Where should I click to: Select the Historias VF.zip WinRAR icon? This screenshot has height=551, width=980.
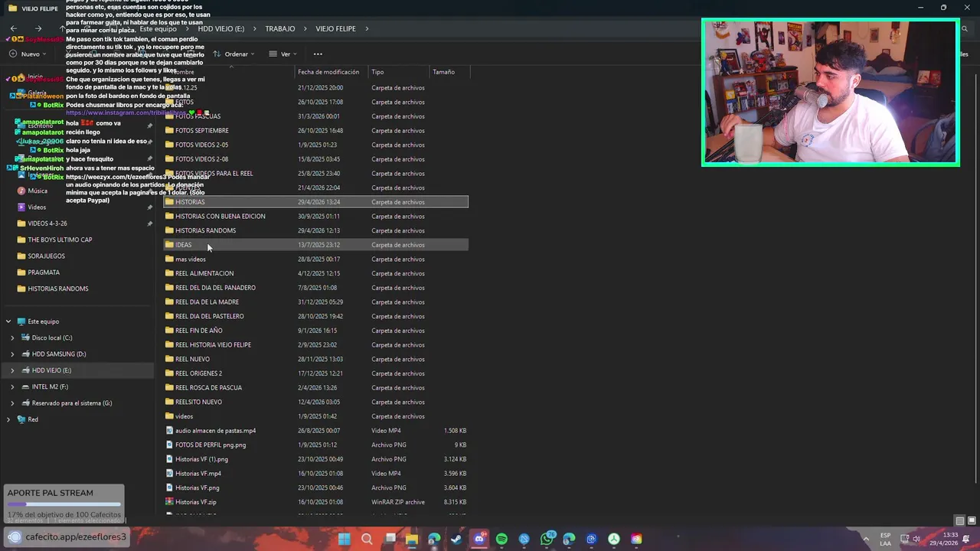point(169,502)
